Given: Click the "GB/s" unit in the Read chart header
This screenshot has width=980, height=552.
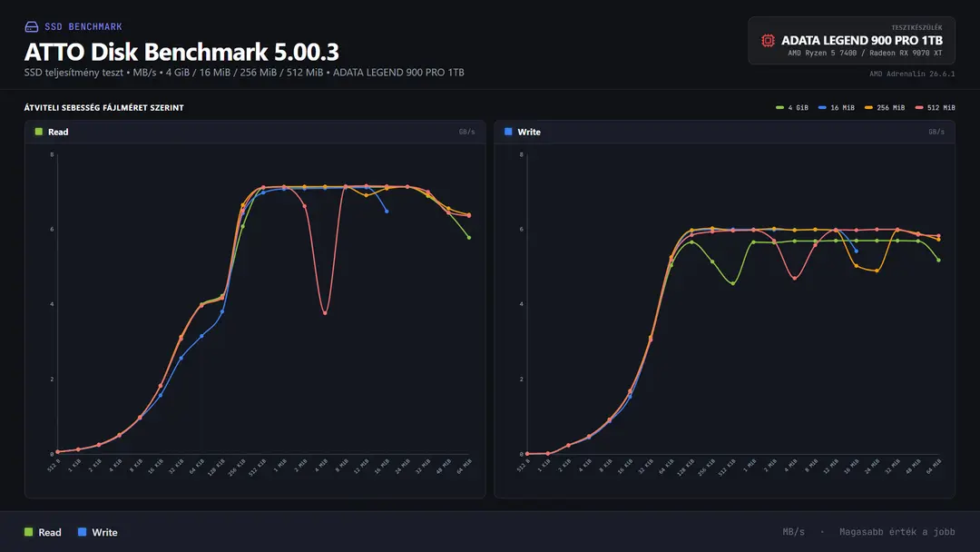Looking at the screenshot, I should coord(467,132).
